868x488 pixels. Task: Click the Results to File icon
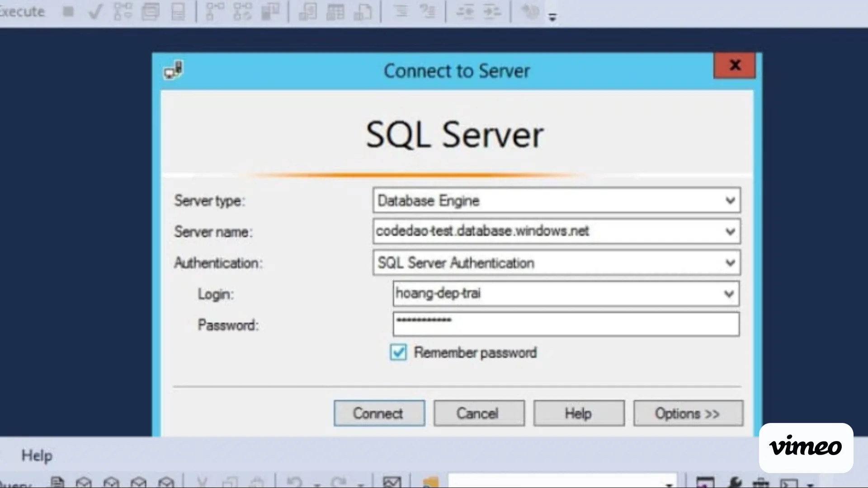363,12
